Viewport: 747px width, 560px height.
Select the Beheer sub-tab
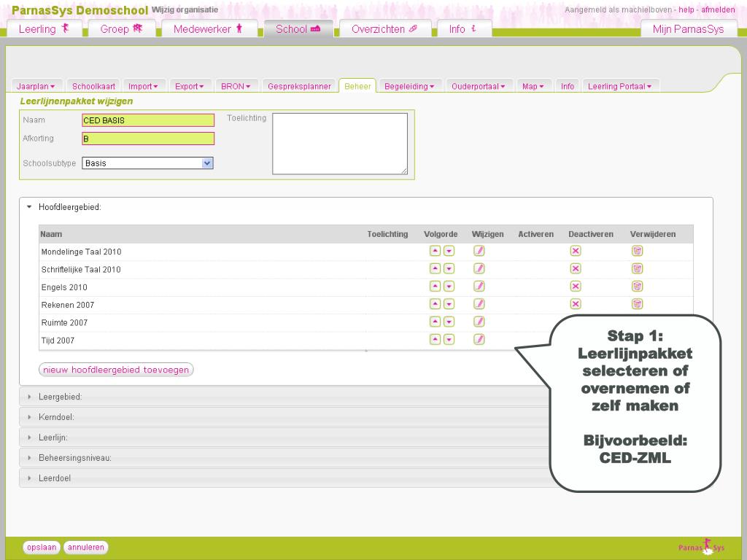tap(357, 86)
